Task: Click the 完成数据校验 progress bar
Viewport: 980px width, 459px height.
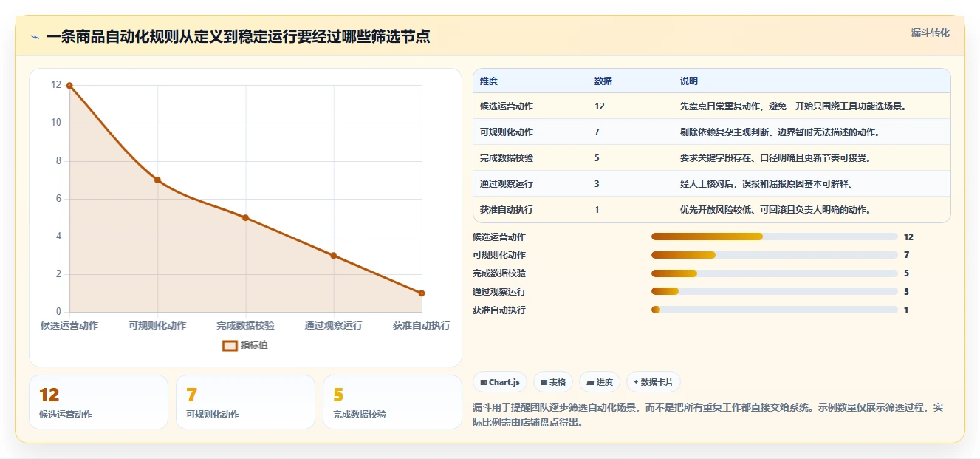Action: coord(774,273)
